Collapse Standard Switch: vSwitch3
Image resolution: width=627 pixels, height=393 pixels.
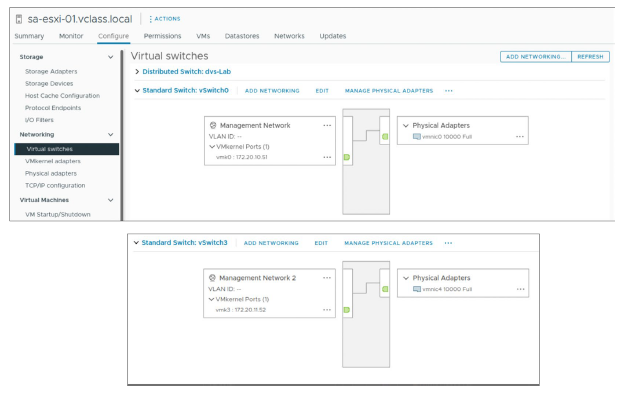[x=136, y=243]
